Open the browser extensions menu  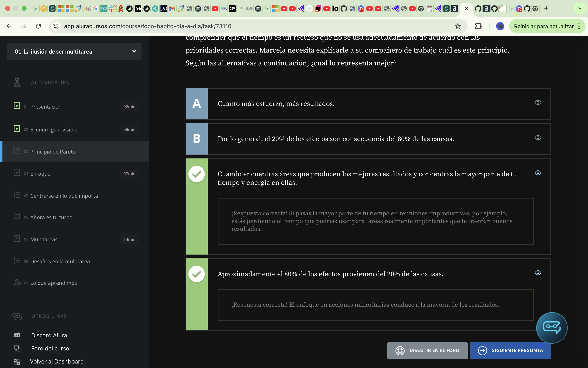pos(478,26)
